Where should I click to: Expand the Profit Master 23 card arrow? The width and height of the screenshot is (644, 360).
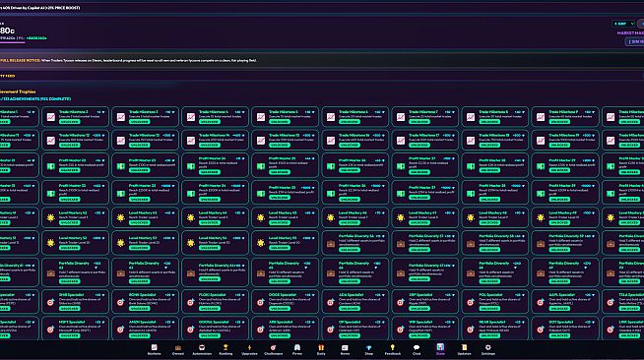click(173, 160)
